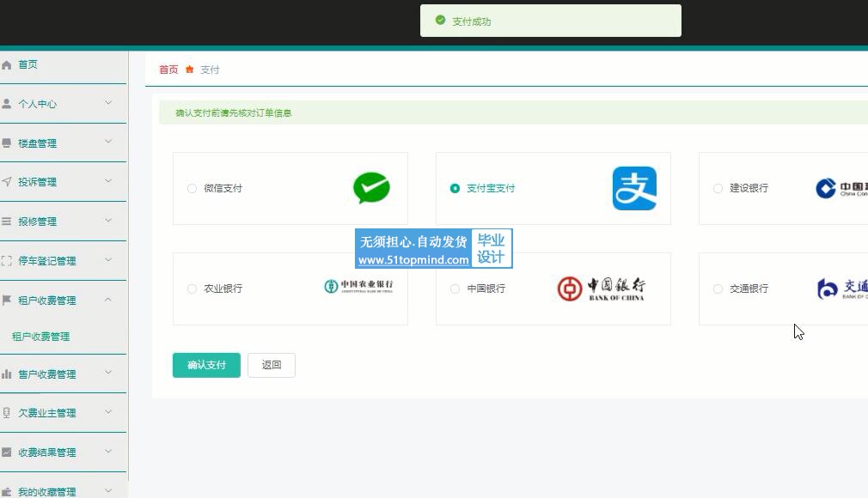Image resolution: width=868 pixels, height=498 pixels.
Task: Click the home icon beside 首页 in sidebar
Action: 7,65
